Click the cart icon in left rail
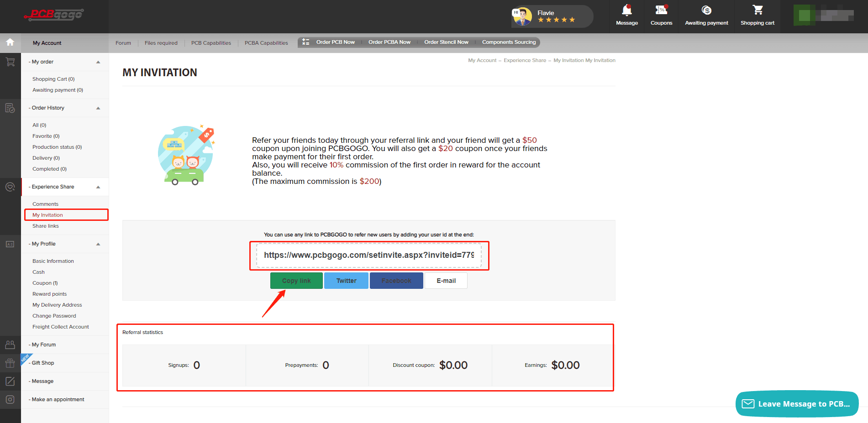 [x=10, y=62]
